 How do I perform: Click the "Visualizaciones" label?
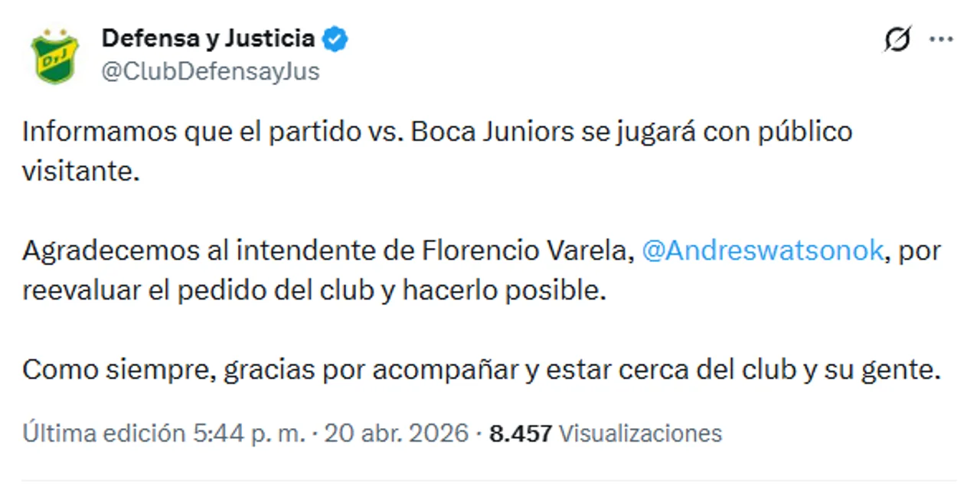(x=640, y=433)
